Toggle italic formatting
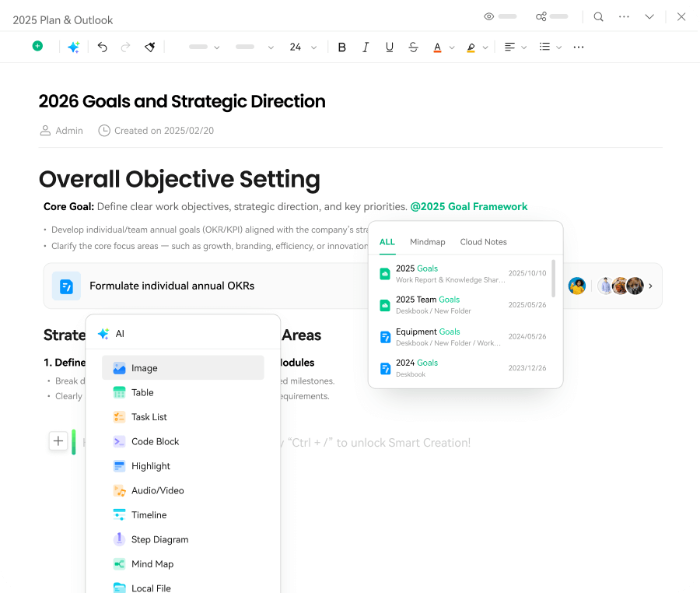The image size is (700, 593). click(x=366, y=47)
